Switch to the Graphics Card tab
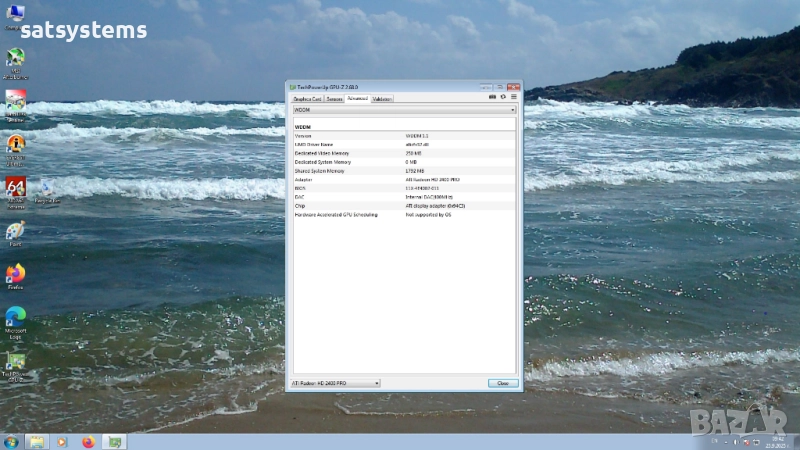This screenshot has height=450, width=800. [307, 99]
